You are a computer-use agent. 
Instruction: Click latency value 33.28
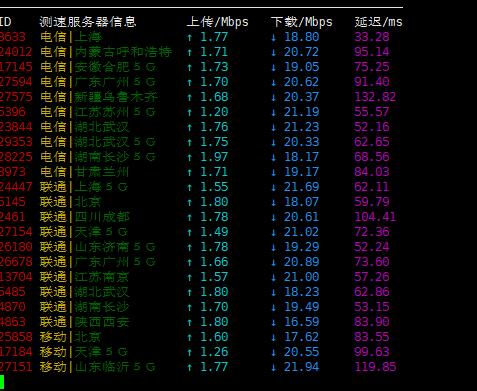point(372,37)
